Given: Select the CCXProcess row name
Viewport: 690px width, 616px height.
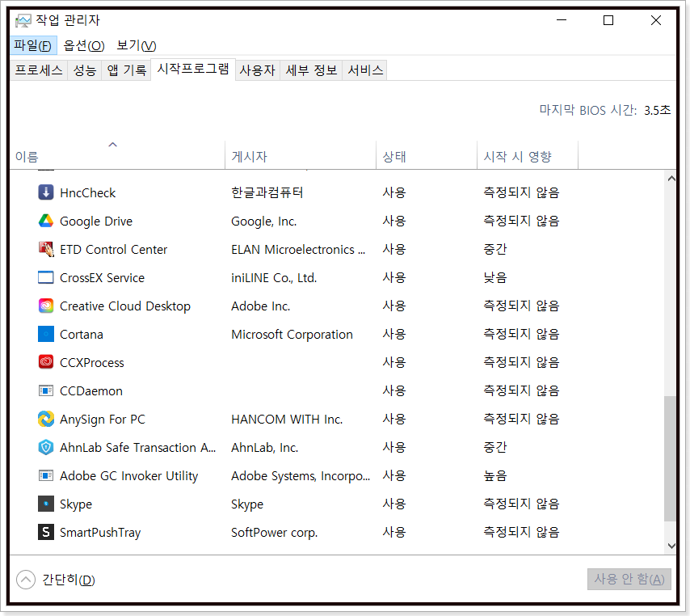Looking at the screenshot, I should pyautogui.click(x=92, y=363).
